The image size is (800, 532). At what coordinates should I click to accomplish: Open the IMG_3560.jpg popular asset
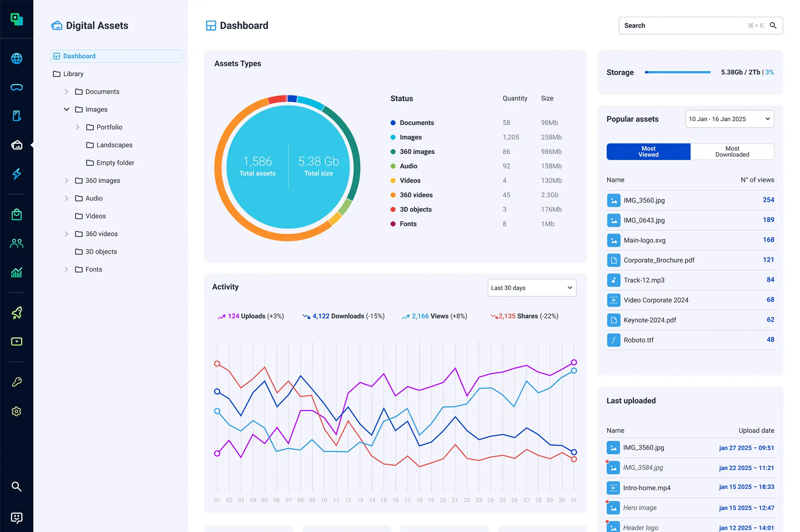644,200
